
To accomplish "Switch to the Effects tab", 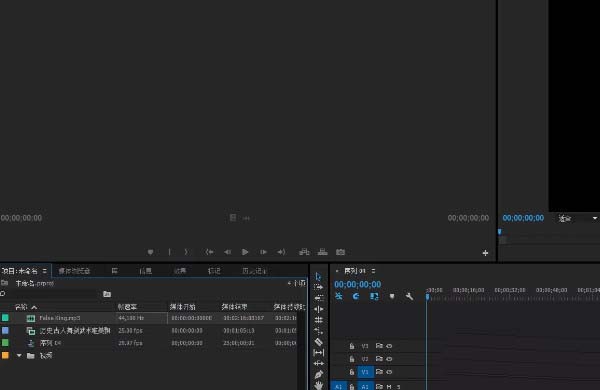I will coord(180,271).
